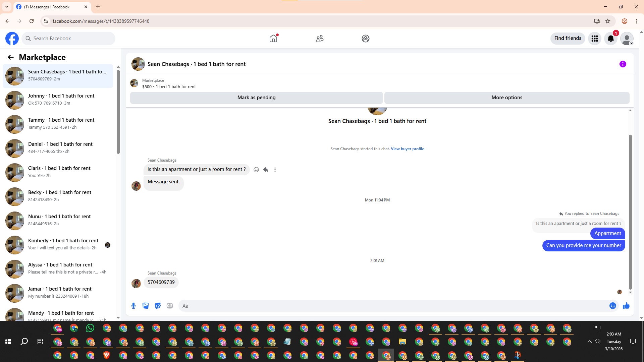Open the Friends tab
Viewport: 644px width, 362px height.
coord(319,39)
